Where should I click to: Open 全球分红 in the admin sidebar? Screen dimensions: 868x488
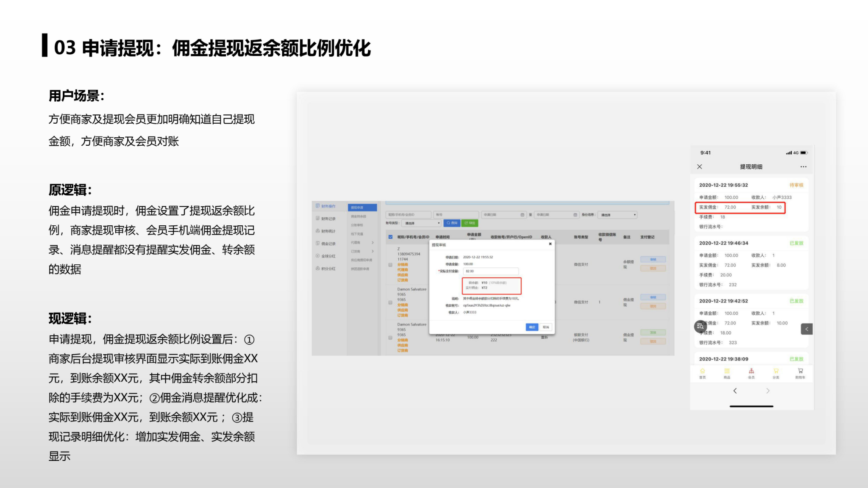[325, 256]
